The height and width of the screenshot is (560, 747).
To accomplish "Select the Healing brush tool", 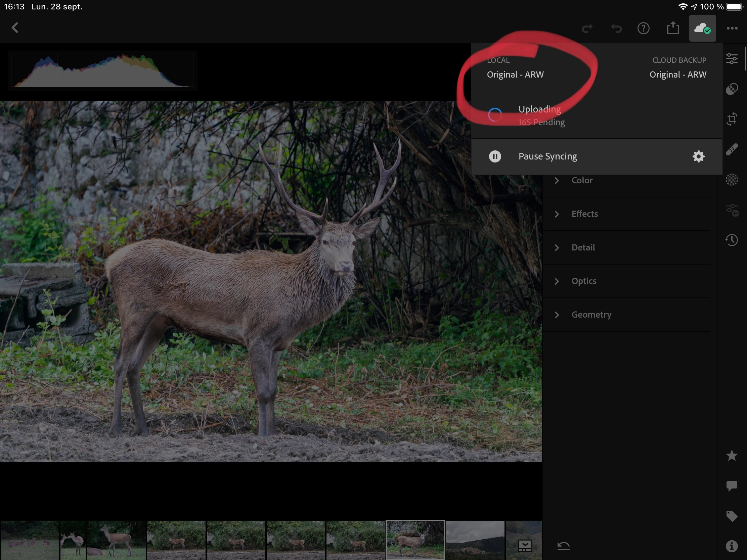I will point(732,149).
